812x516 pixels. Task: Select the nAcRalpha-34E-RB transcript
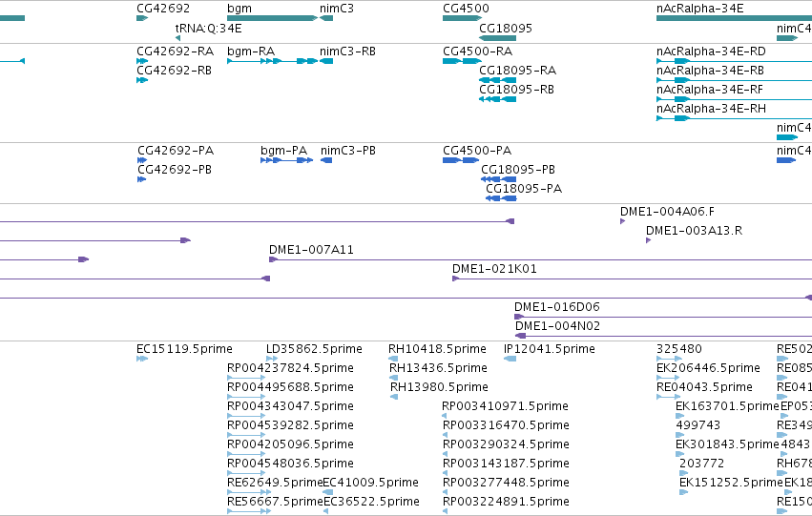pos(735,80)
